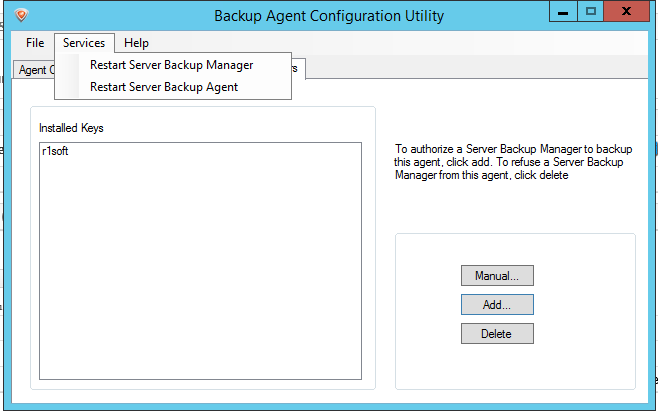Close the Backup Agent Configuration Utility
The height and width of the screenshot is (413, 658).
[x=627, y=12]
